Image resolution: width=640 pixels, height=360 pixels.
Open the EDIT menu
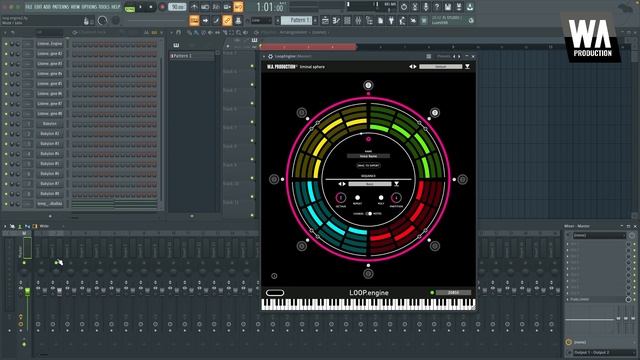pyautogui.click(x=38, y=7)
